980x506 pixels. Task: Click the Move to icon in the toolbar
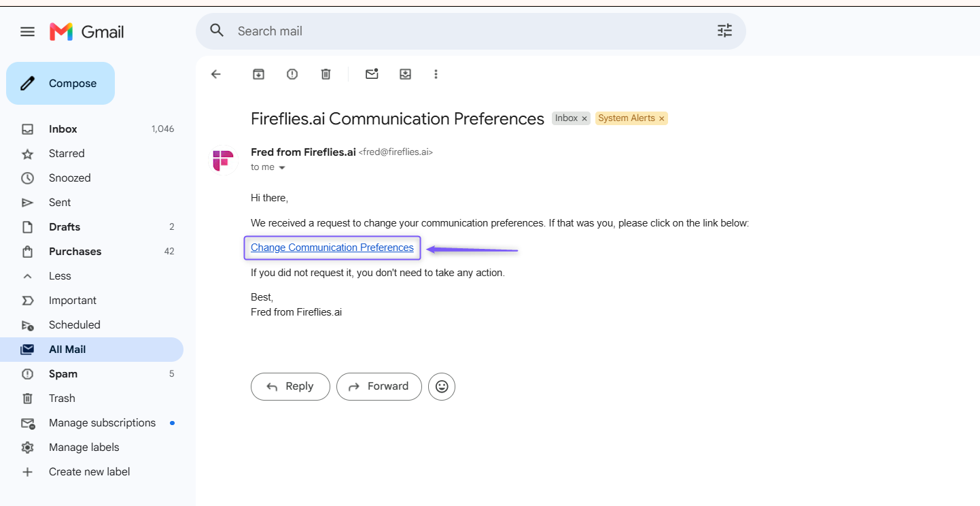[405, 74]
